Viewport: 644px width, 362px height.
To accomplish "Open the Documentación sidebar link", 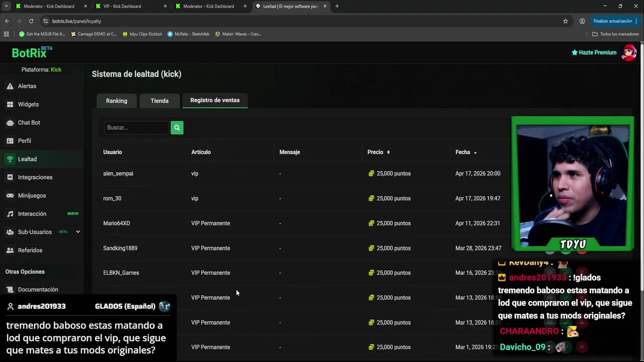I will click(x=38, y=290).
